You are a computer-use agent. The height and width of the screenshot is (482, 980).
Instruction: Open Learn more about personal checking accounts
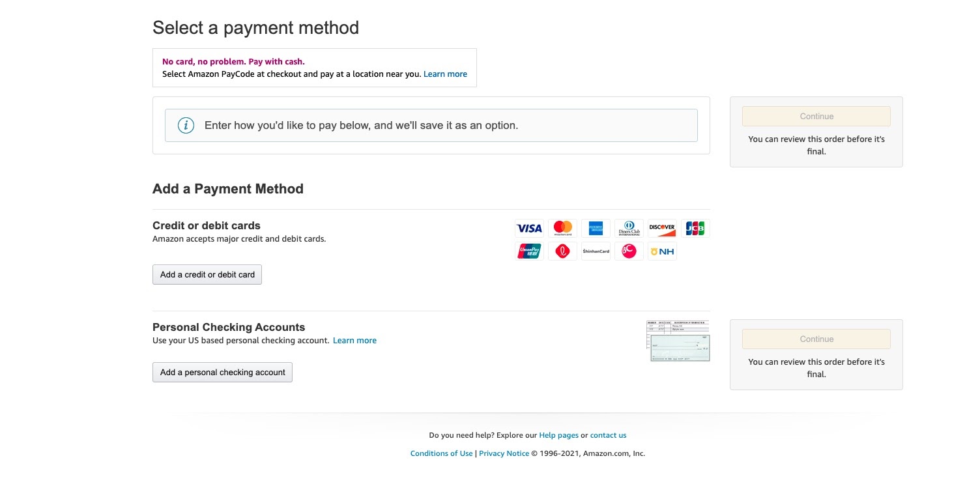[x=354, y=341]
